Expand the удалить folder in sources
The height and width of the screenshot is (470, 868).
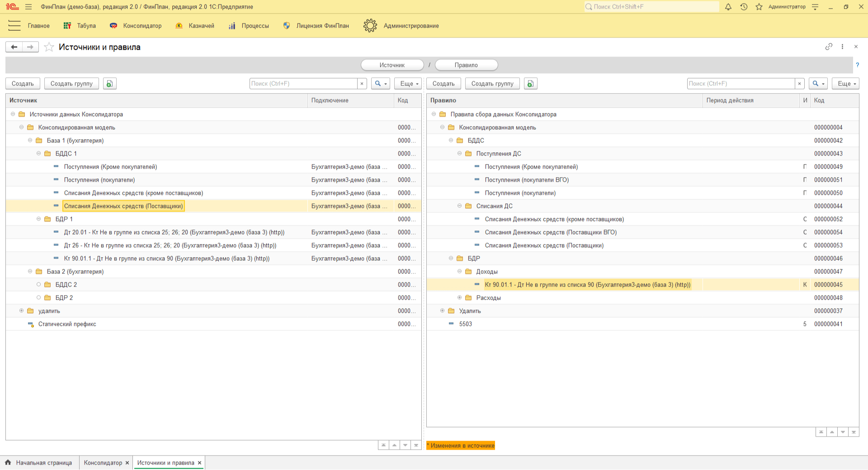point(22,311)
